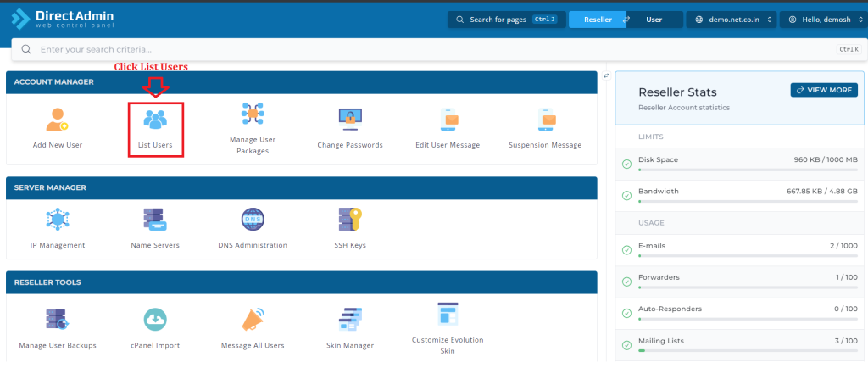Viewport: 868px width, 368px height.
Task: Click the Bandwidth usage bar
Action: click(x=748, y=202)
